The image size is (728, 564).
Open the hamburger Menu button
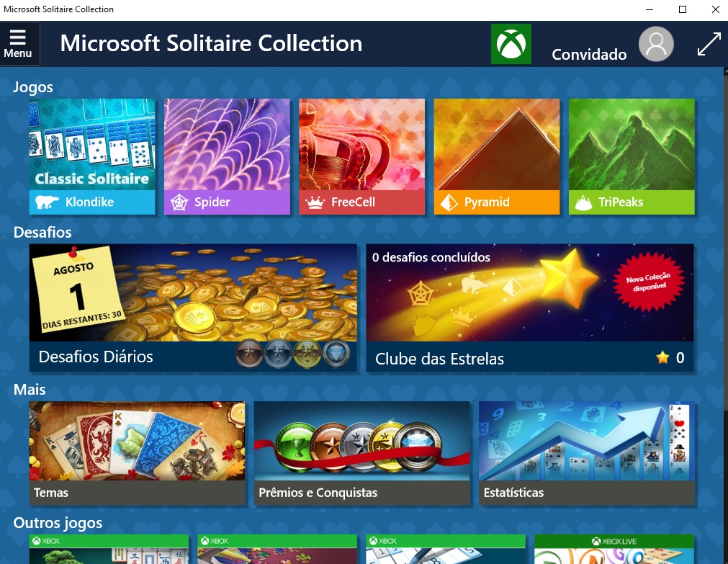(x=19, y=44)
